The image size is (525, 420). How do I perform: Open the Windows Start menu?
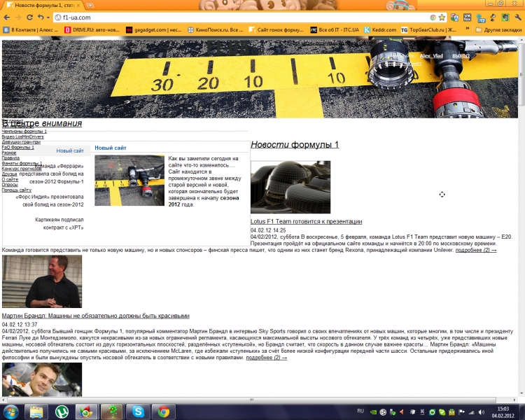10,412
